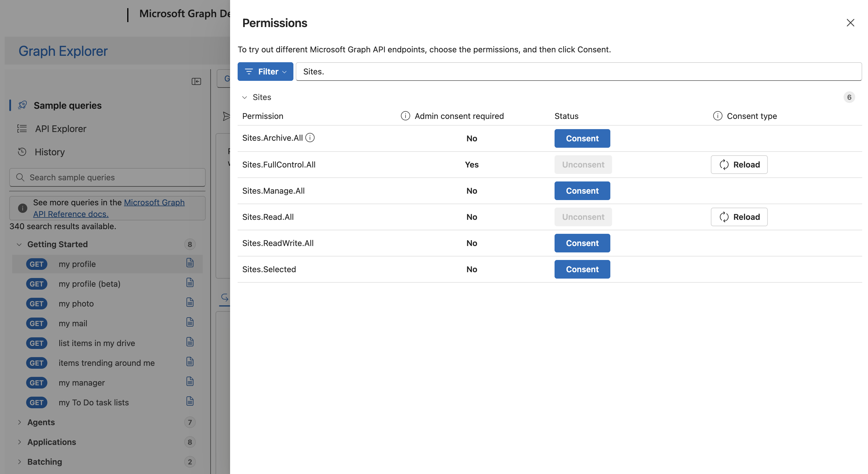Screen dimensions: 868x474
Task: Select 'list items in my drive' query
Action: click(x=107, y=343)
